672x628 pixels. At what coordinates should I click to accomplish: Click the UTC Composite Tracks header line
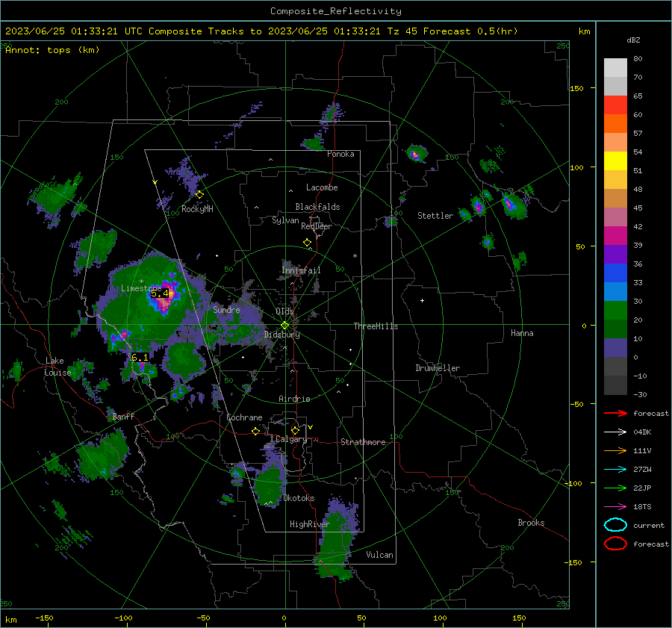(261, 31)
